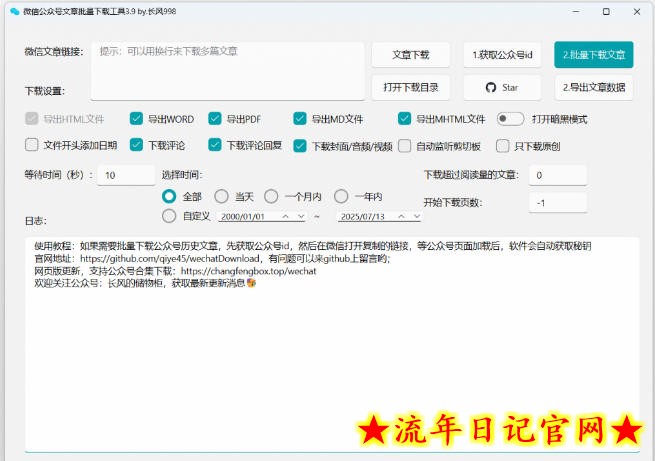The image size is (655, 461).
Task: Decrease start date with down arrow
Action: [301, 216]
